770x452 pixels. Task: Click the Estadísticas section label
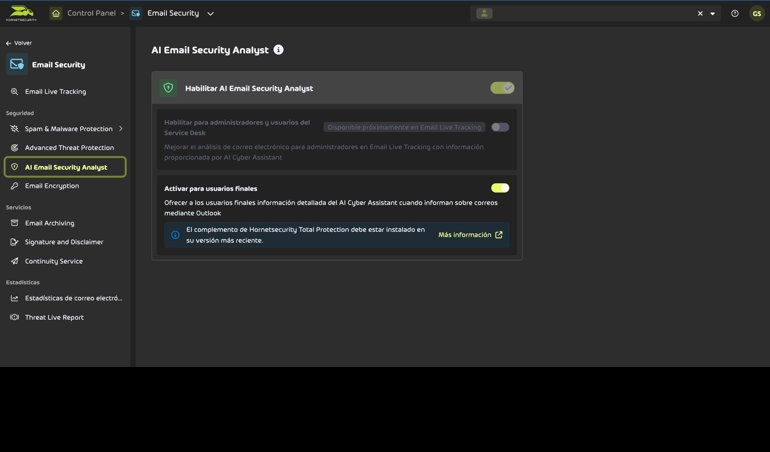(23, 282)
